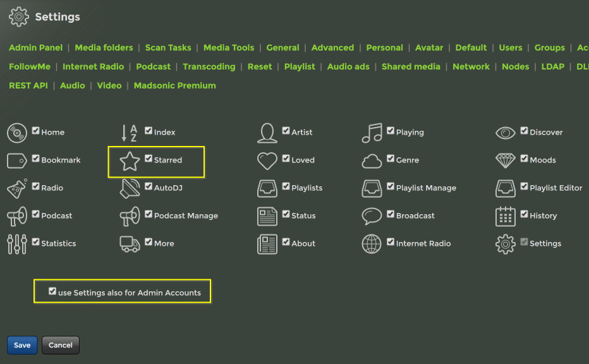Click the Broadcast speech bubble icon
This screenshot has height=364, width=589.
tap(372, 216)
